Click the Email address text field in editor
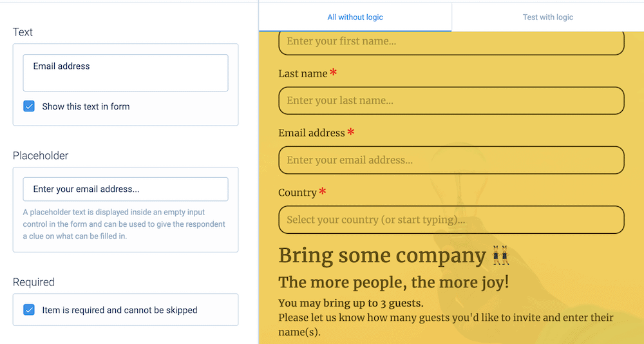The height and width of the screenshot is (344, 644). click(126, 73)
